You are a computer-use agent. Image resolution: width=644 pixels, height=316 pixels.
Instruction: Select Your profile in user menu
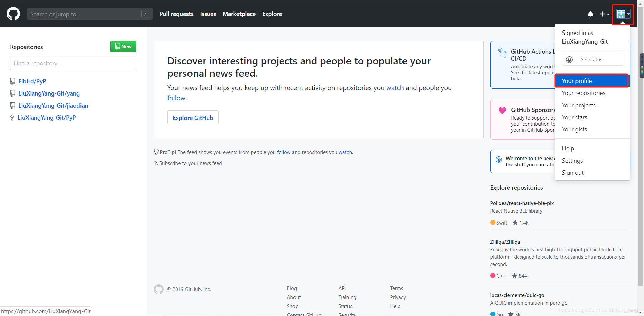point(592,81)
